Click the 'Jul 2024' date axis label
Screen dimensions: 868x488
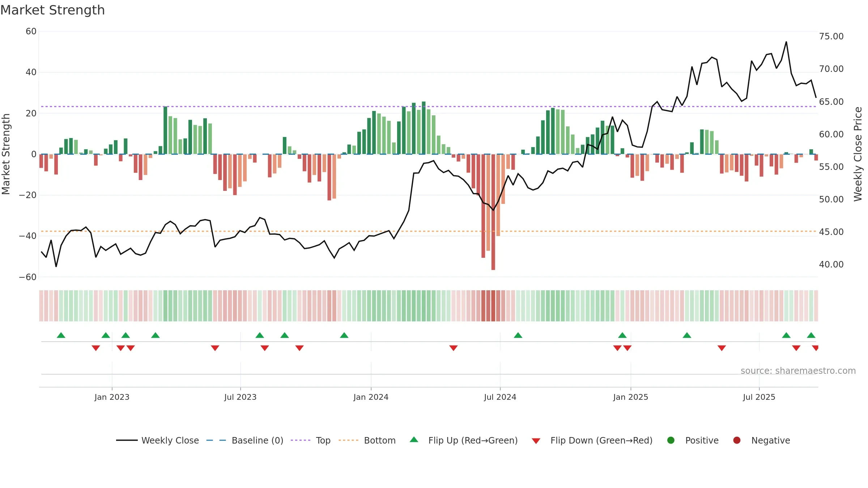[500, 397]
